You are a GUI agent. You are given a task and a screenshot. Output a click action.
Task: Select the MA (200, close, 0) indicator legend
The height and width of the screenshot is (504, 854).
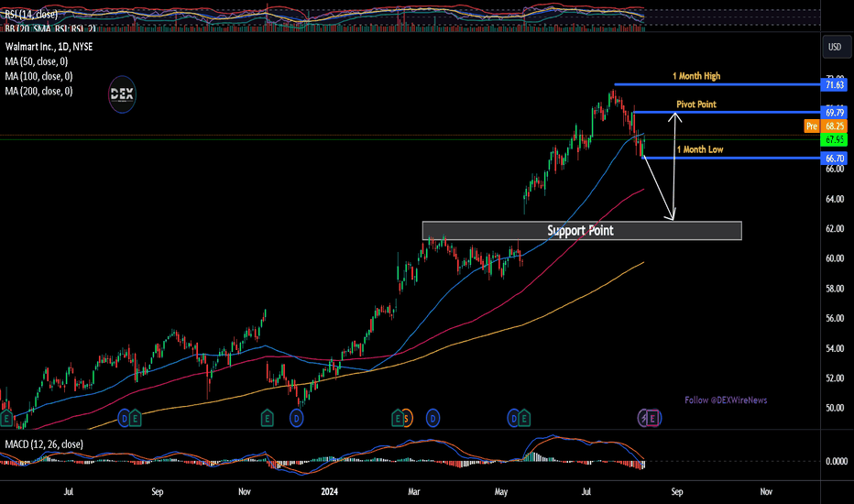pyautogui.click(x=38, y=91)
